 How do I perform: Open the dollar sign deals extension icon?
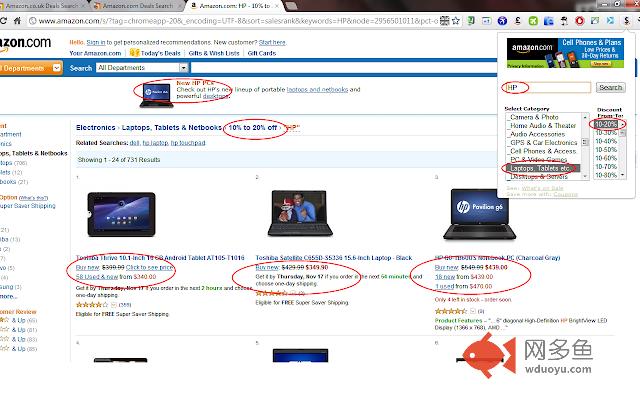[627, 20]
